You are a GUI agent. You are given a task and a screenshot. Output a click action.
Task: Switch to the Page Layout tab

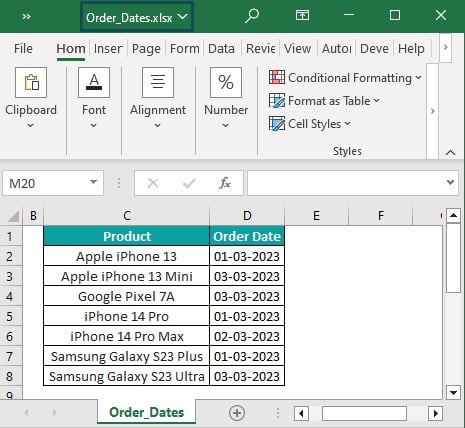(x=146, y=49)
